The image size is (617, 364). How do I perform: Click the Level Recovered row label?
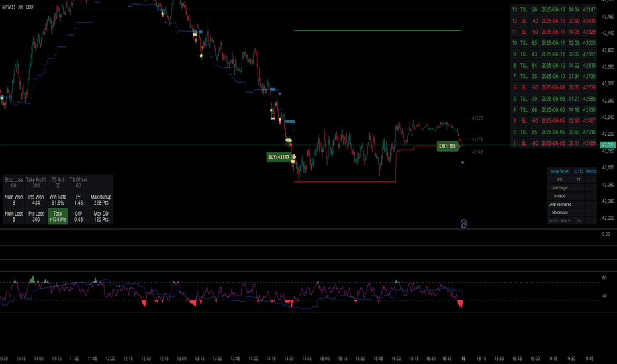[559, 205]
